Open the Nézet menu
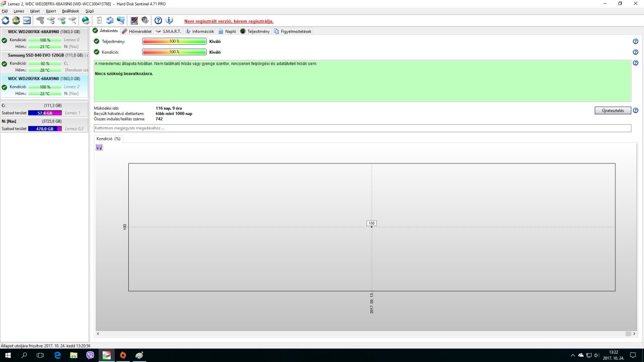The width and height of the screenshot is (644, 362). (x=35, y=11)
